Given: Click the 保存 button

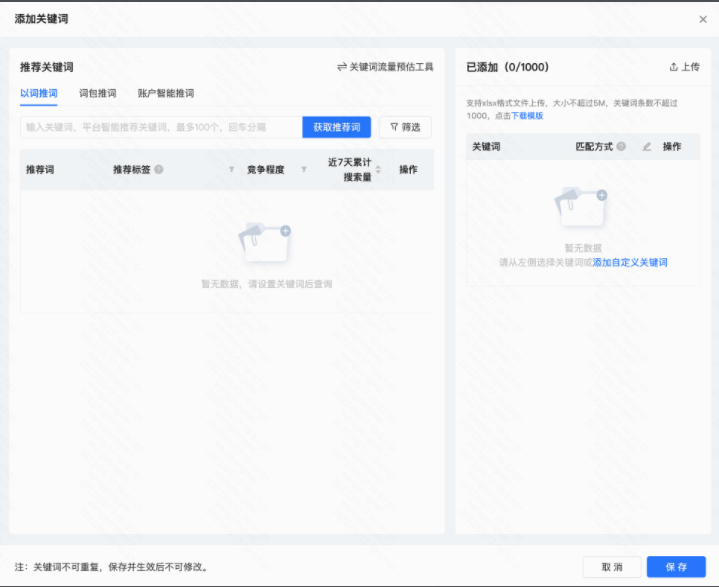Looking at the screenshot, I should [x=676, y=567].
